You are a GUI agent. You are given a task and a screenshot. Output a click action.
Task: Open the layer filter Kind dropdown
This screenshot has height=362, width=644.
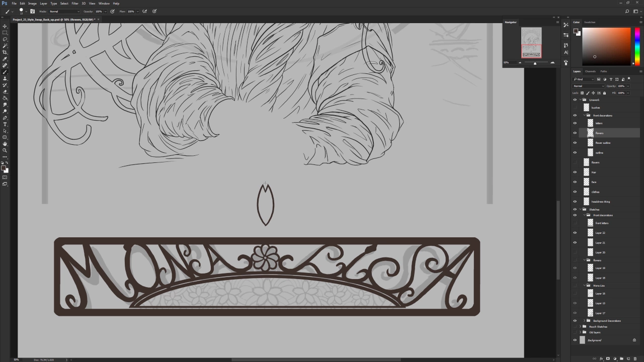click(584, 79)
